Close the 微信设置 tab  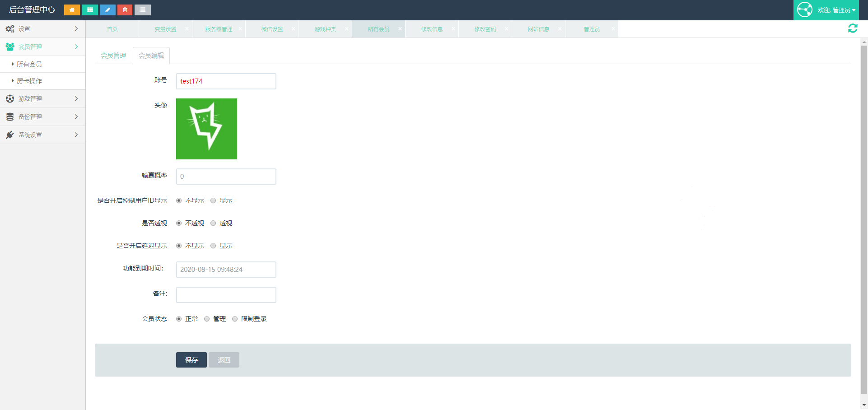point(293,28)
